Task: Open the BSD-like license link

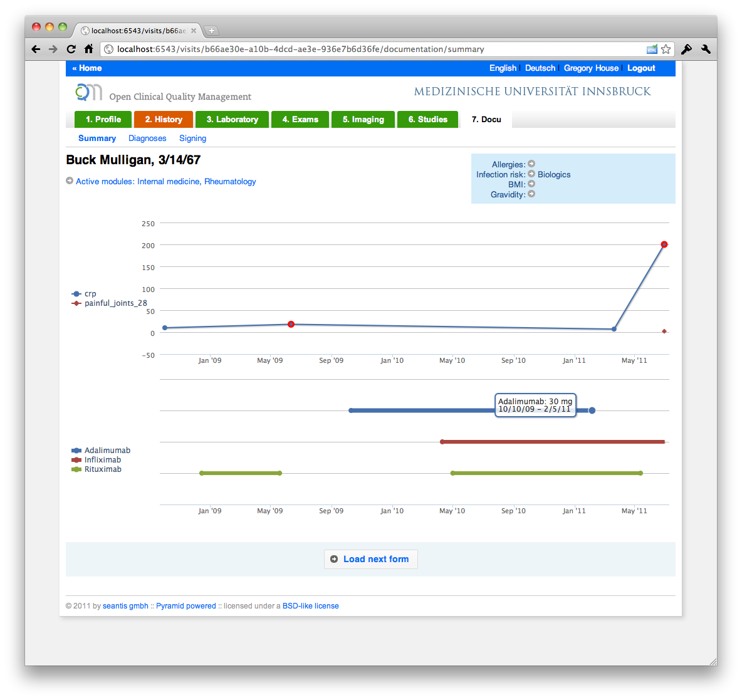Action: pyautogui.click(x=310, y=606)
